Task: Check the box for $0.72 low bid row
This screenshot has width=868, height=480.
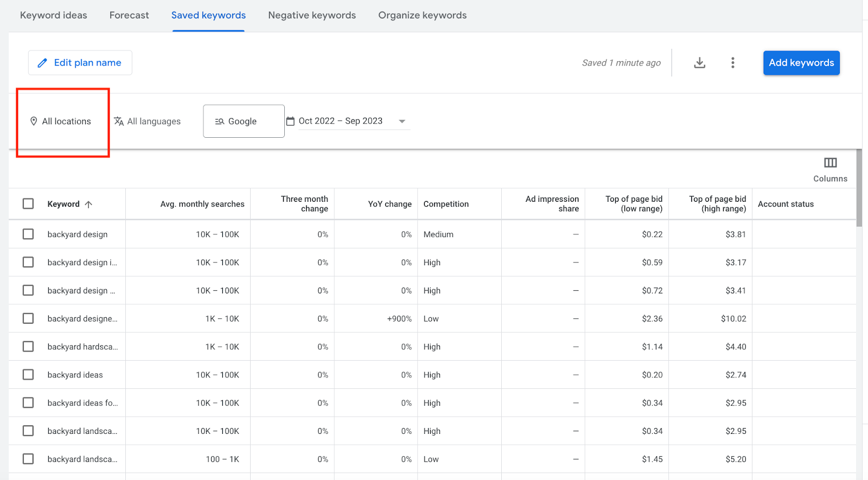Action: (x=28, y=291)
